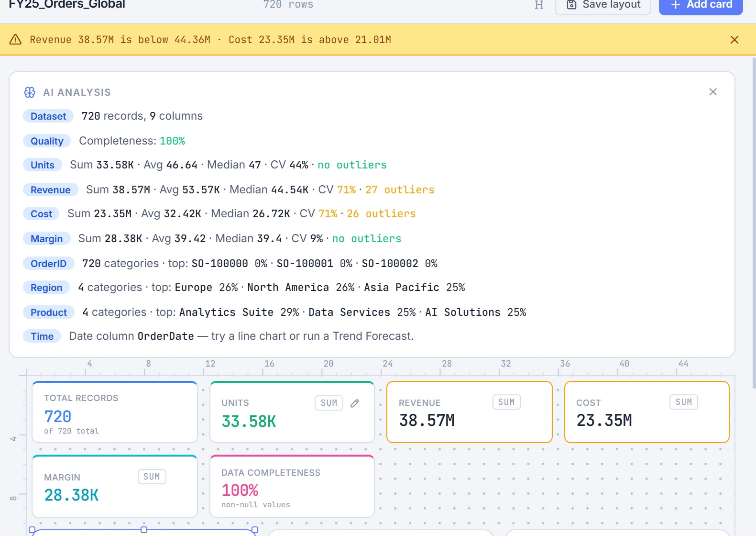
Task: Select the Units tag in AI Analysis
Action: click(43, 165)
